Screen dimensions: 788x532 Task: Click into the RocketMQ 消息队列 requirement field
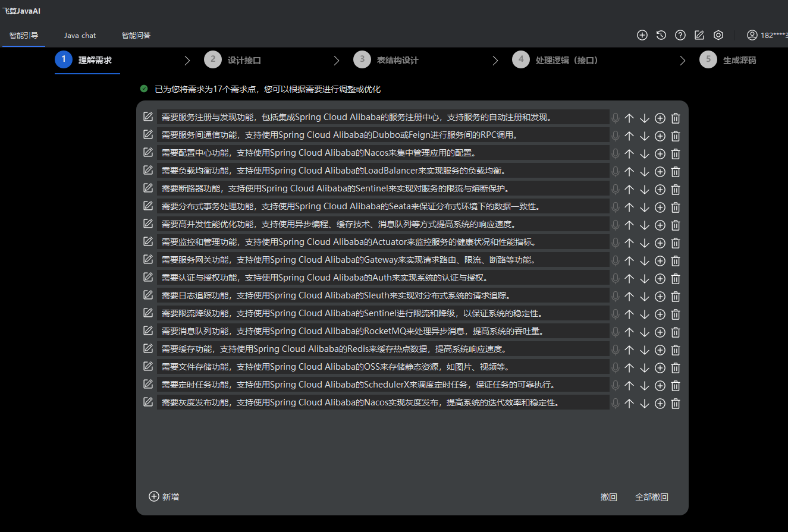point(383,331)
